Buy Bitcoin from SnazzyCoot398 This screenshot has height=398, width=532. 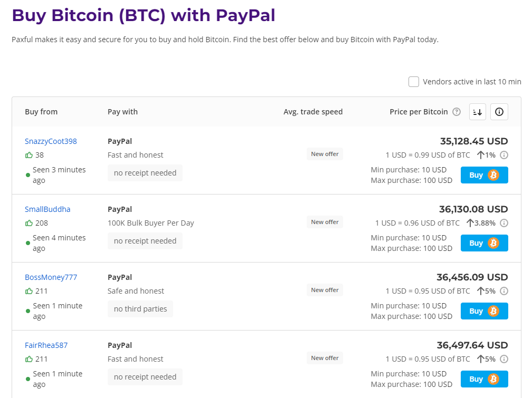(484, 175)
